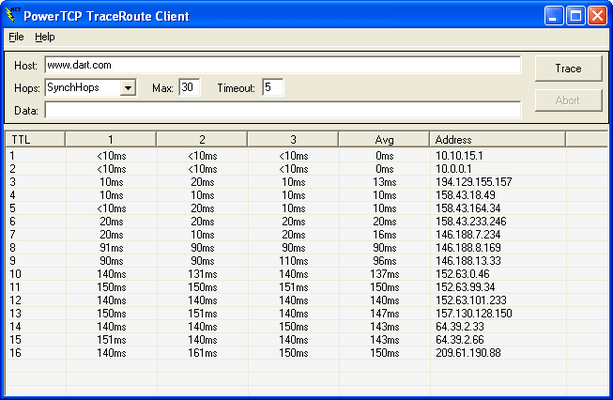Expand the Hops SynchHops dropdown
This screenshot has height=400, width=613.
(x=127, y=88)
